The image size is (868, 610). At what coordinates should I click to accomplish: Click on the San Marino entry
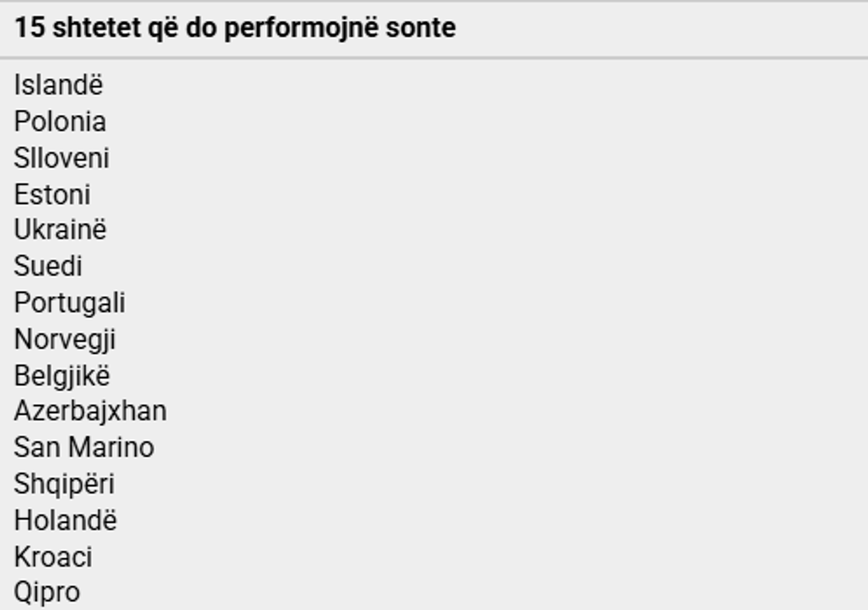click(84, 447)
